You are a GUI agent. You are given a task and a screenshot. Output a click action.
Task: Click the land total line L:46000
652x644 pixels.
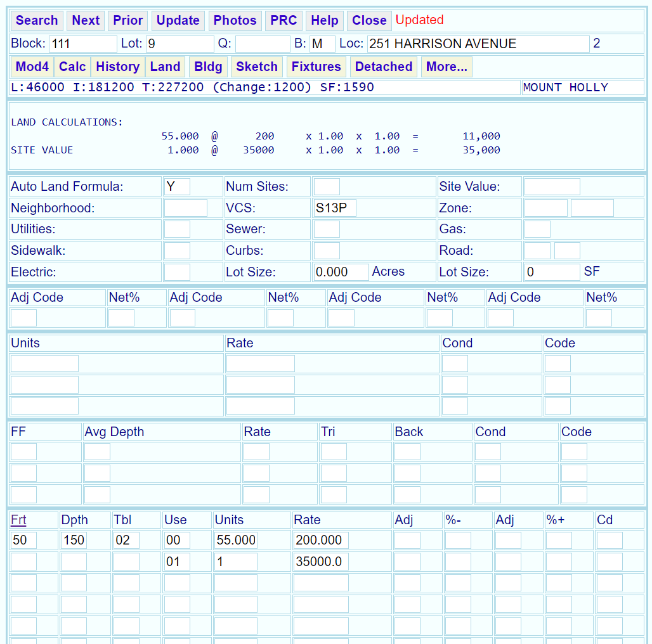pos(192,87)
